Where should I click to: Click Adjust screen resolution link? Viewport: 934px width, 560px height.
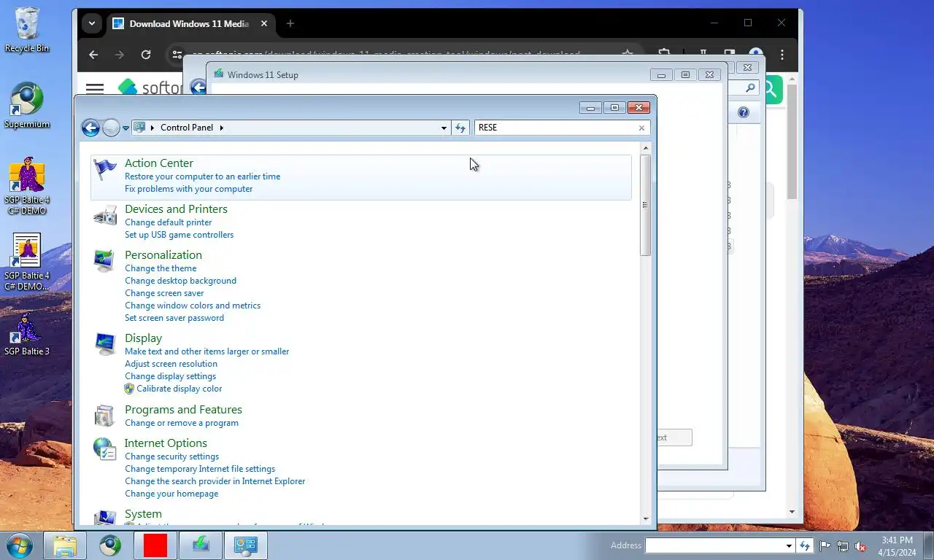[171, 364]
